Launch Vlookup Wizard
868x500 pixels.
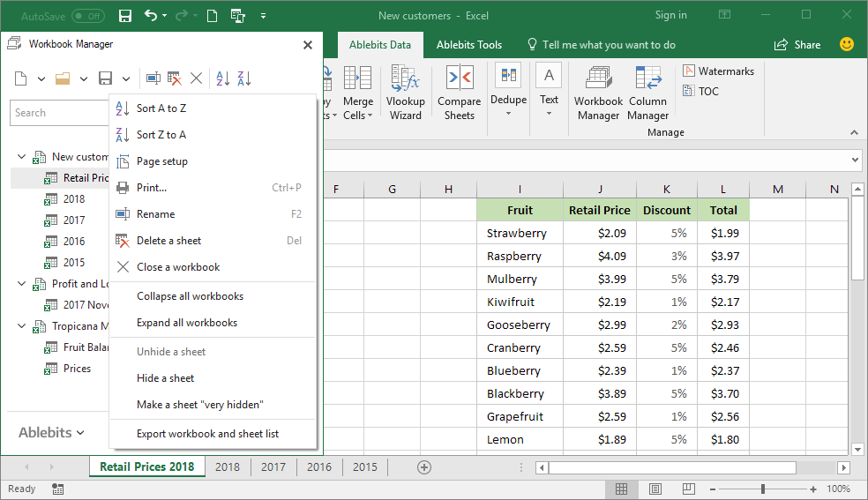(x=406, y=93)
